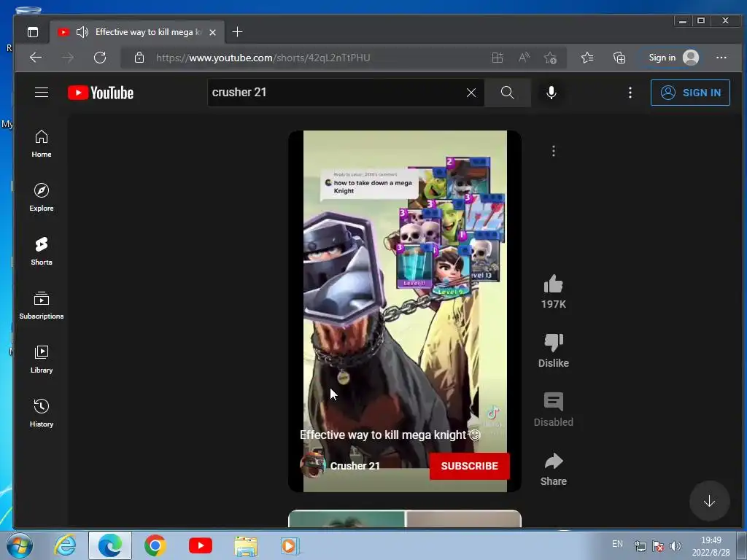The width and height of the screenshot is (747, 560).
Task: Click the next short thumbnail preview
Action: [405, 518]
